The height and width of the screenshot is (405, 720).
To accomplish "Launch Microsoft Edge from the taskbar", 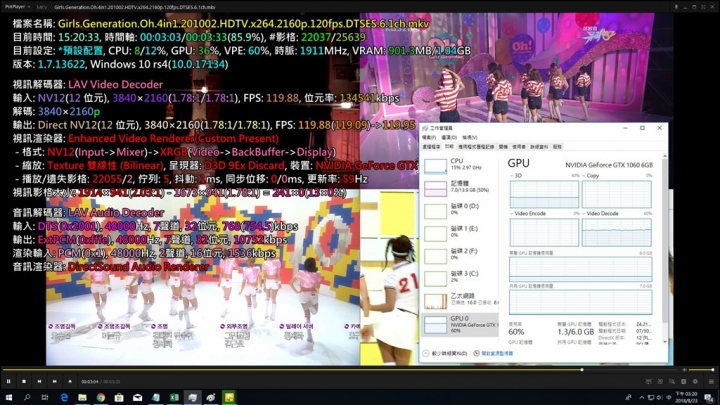I will (64, 397).
